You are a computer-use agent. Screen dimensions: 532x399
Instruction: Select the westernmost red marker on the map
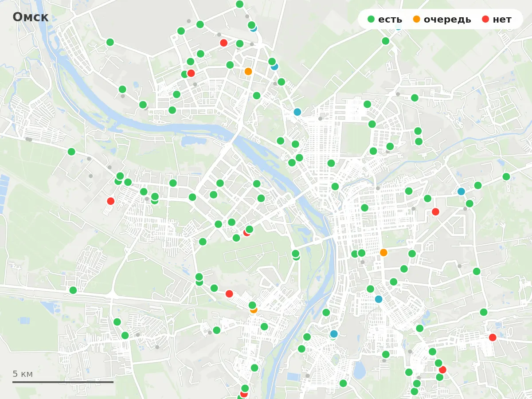tap(111, 201)
